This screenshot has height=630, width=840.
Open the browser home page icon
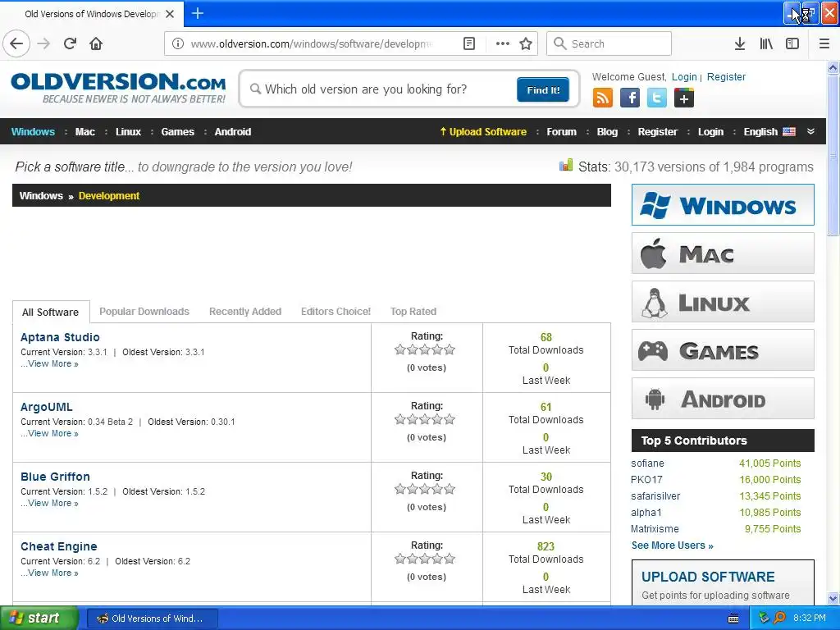click(x=96, y=43)
